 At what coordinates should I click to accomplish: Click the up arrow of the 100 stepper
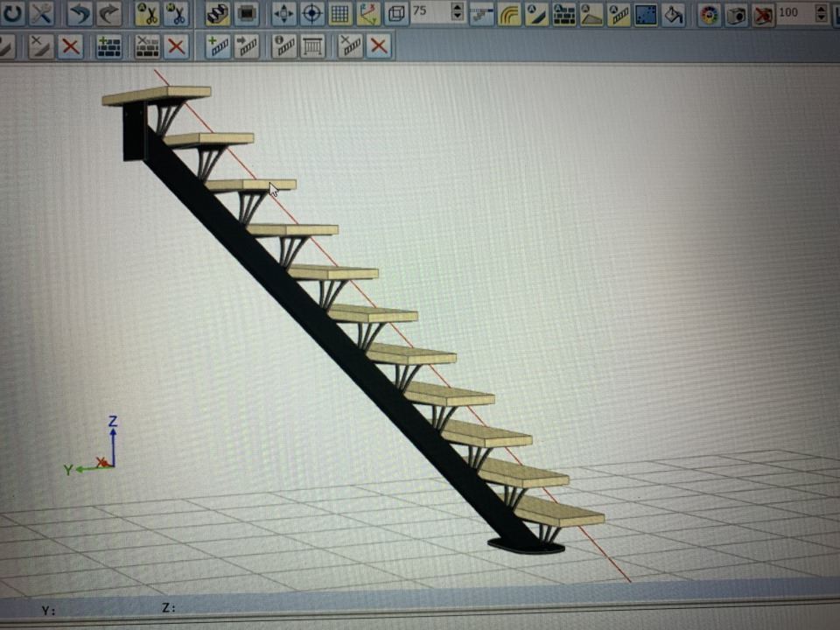tap(822, 8)
